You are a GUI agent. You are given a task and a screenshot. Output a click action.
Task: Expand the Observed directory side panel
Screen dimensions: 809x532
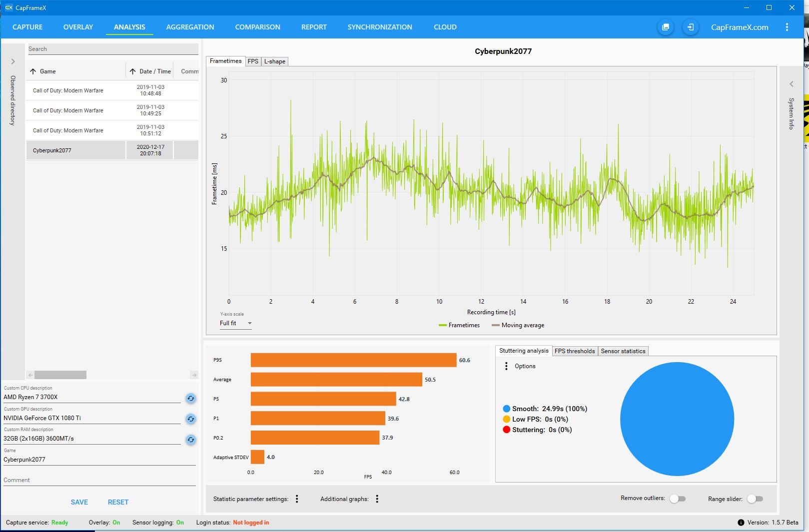pyautogui.click(x=13, y=61)
